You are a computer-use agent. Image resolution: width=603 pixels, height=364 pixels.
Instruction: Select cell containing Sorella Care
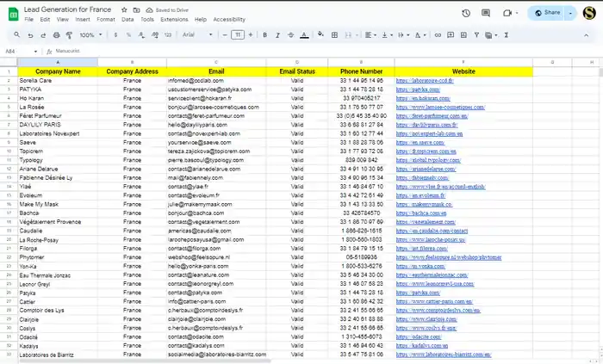(58, 81)
